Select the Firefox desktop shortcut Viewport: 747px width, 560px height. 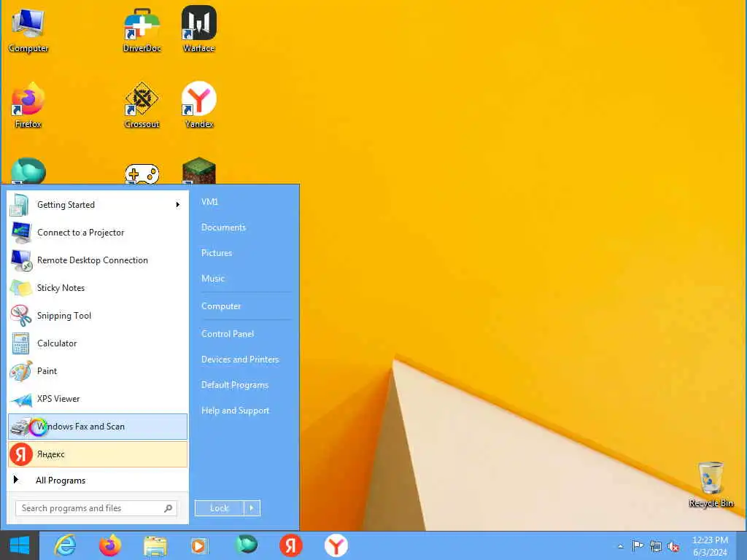tap(28, 106)
